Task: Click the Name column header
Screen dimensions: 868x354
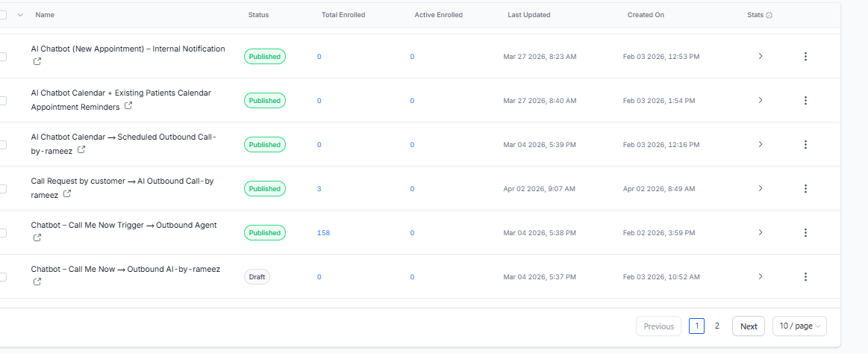Action: [45, 15]
